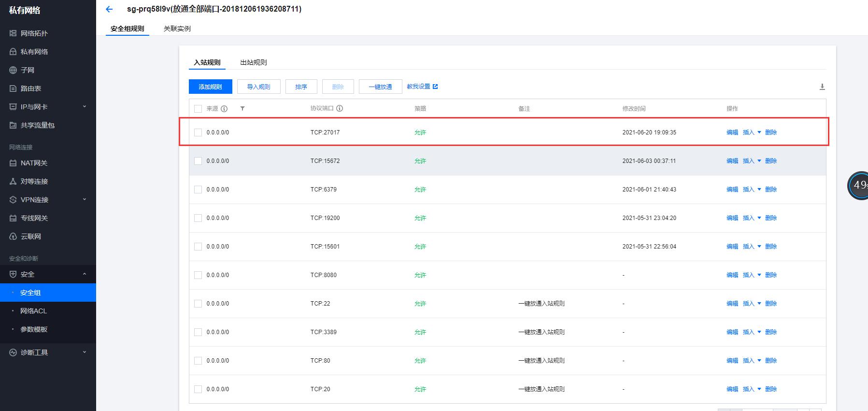The image size is (868, 411).
Task: Check the TCP:80 rule checkbox
Action: pos(198,361)
